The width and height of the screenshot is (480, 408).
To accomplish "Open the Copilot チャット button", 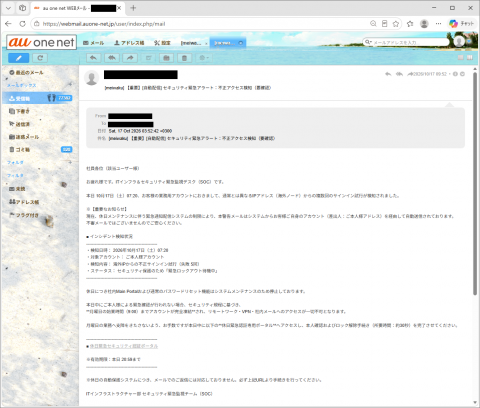I will pyautogui.click(x=461, y=24).
